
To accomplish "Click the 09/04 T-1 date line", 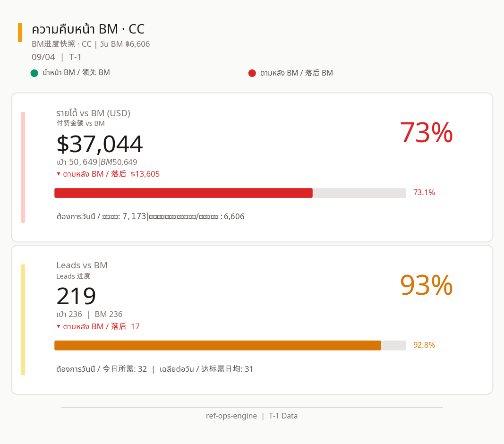I will pyautogui.click(x=57, y=57).
